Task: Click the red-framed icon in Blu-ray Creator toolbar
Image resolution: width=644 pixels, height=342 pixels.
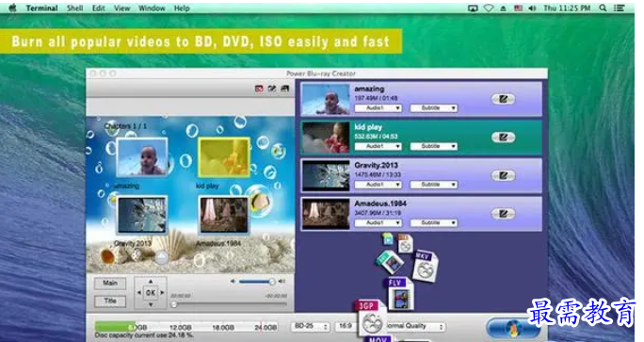Action: point(259,89)
